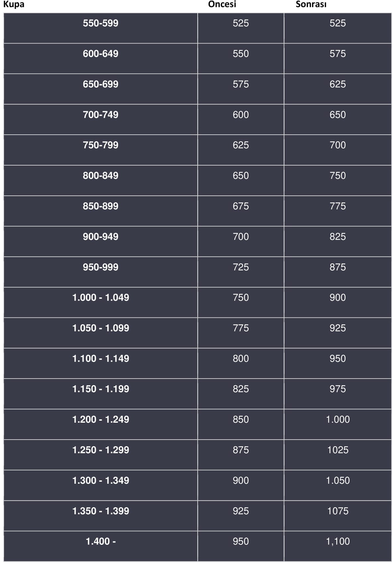The image size is (392, 566).
Task: Select the Öncesi value 675
Action: pyautogui.click(x=240, y=206)
